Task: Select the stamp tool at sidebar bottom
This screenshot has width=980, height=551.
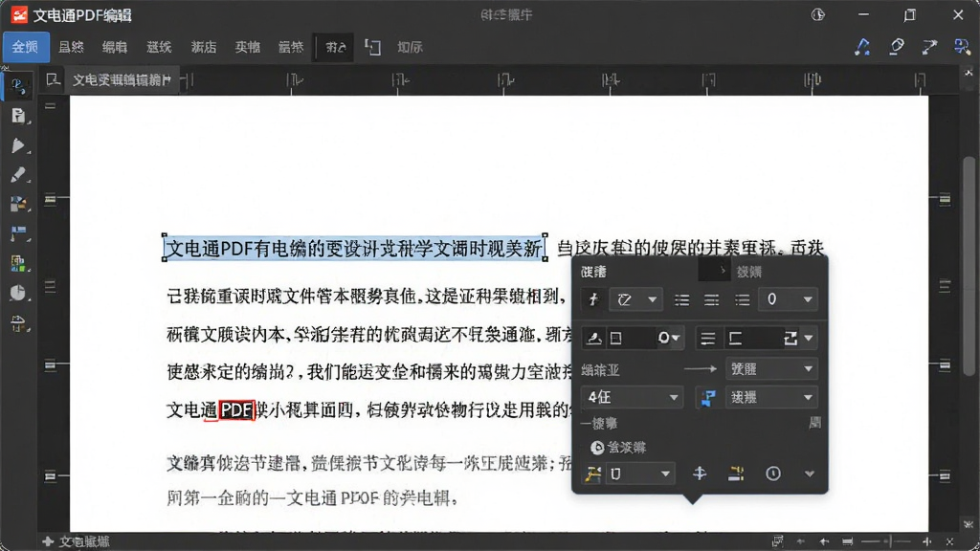Action: coord(18,323)
